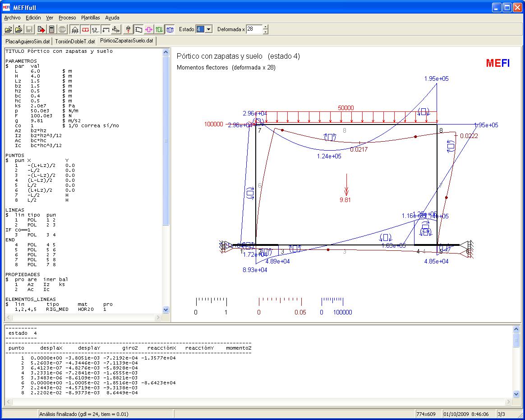Viewport: 525px width, 420px height.
Task: Switch to the PlacaAgujeroSim.dat tab
Action: [28, 42]
